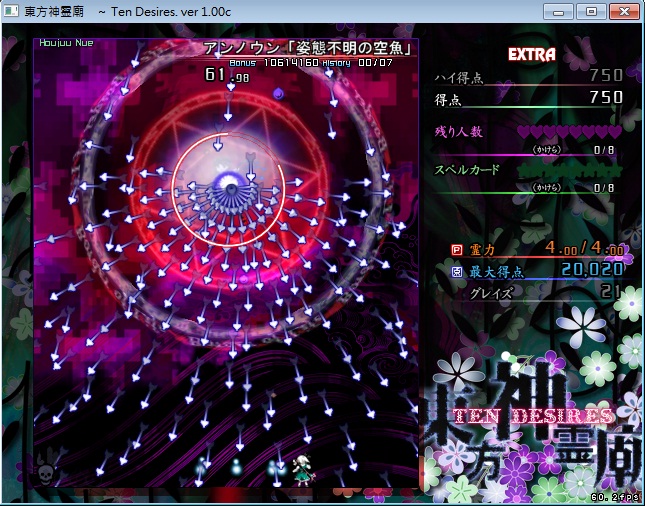Click the グレイズ graze count 21
The image size is (645, 506).
(x=610, y=291)
